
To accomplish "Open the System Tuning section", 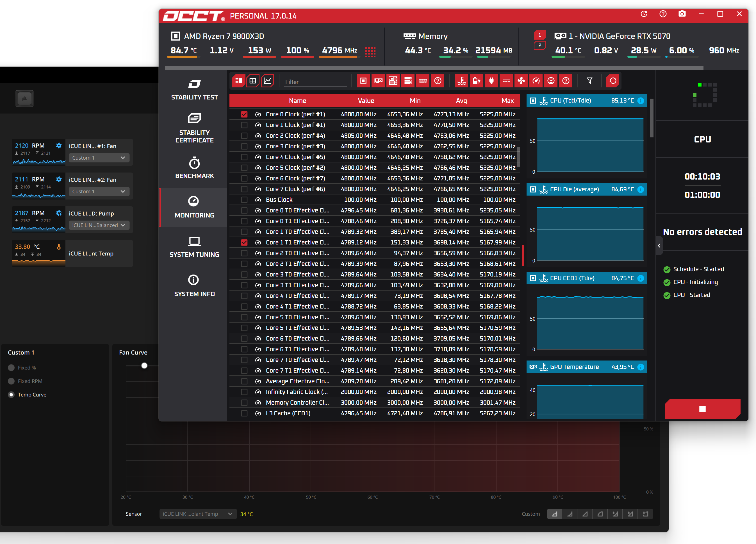I will click(x=194, y=247).
